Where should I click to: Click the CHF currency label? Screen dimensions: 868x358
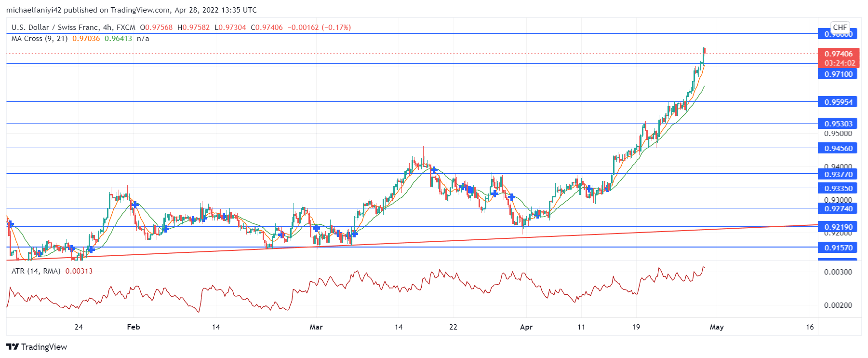coord(840,28)
